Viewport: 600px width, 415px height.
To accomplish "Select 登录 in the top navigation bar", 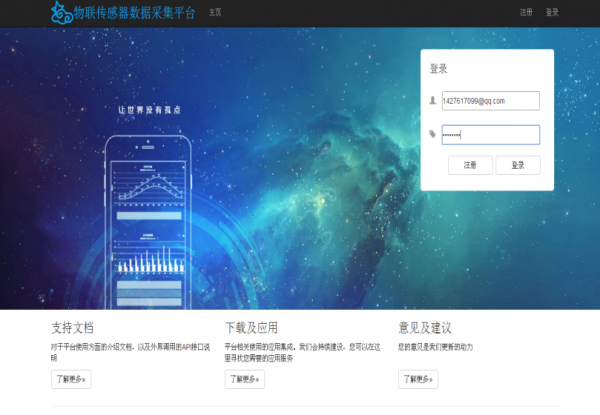I will coord(552,13).
